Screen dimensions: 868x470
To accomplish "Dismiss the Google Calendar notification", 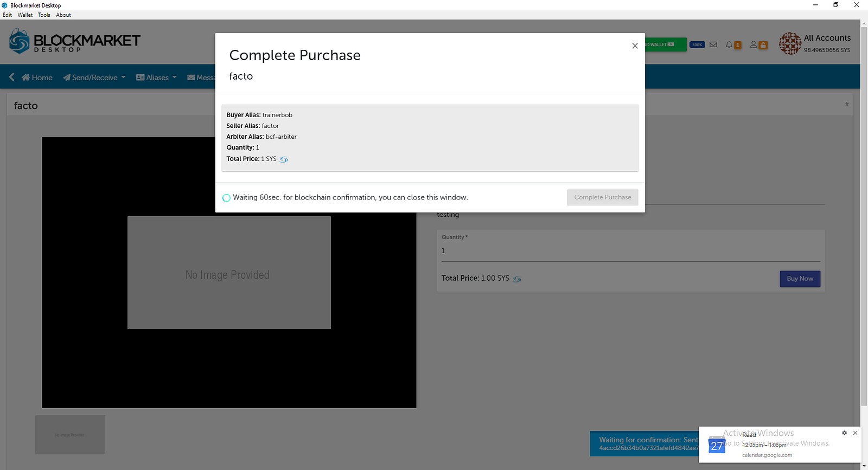I will click(x=856, y=433).
